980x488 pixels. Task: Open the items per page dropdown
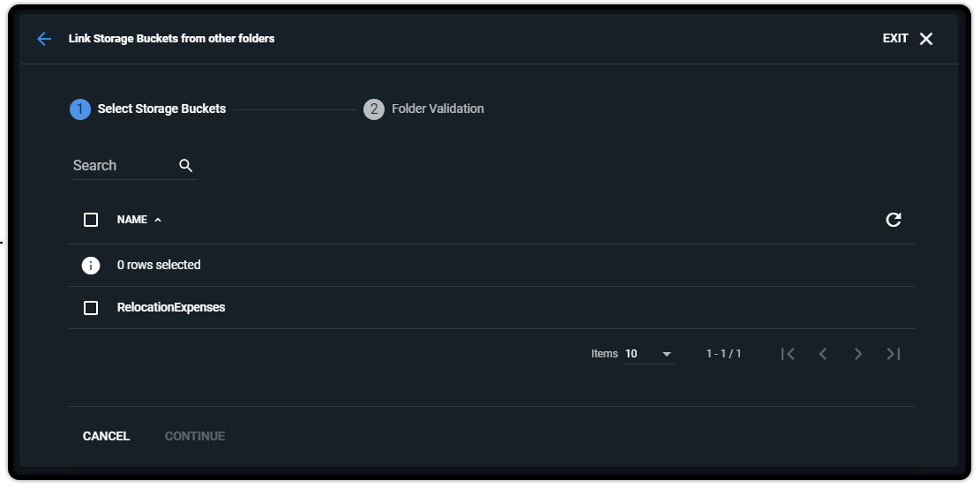[649, 354]
